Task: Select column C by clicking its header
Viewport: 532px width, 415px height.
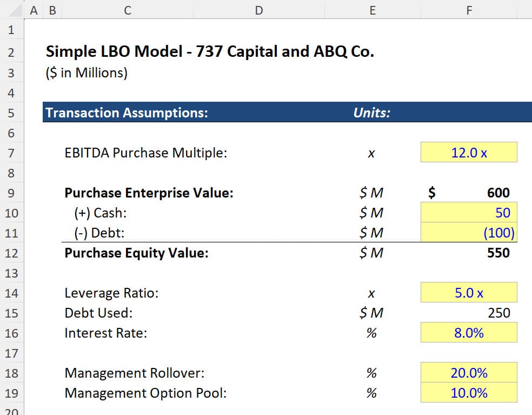Action: [x=127, y=10]
